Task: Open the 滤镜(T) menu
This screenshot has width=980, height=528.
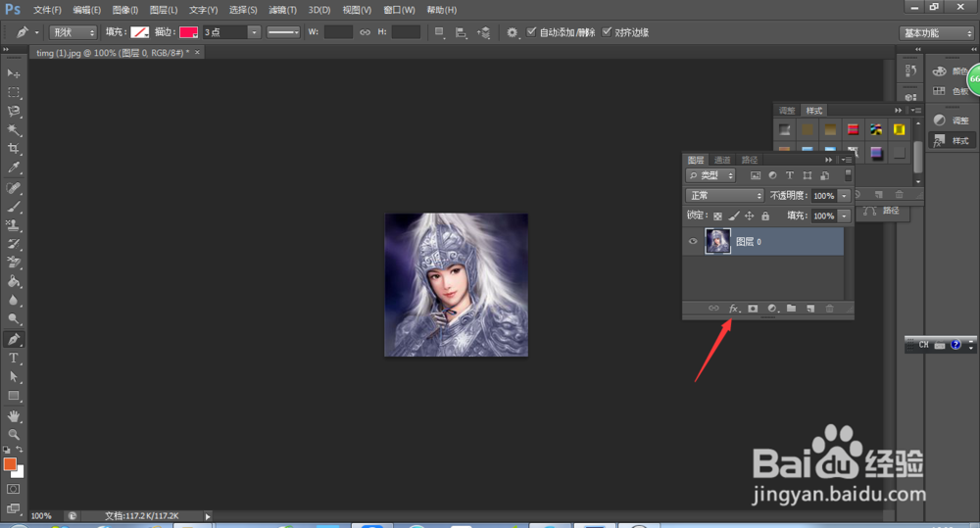Action: pyautogui.click(x=282, y=10)
